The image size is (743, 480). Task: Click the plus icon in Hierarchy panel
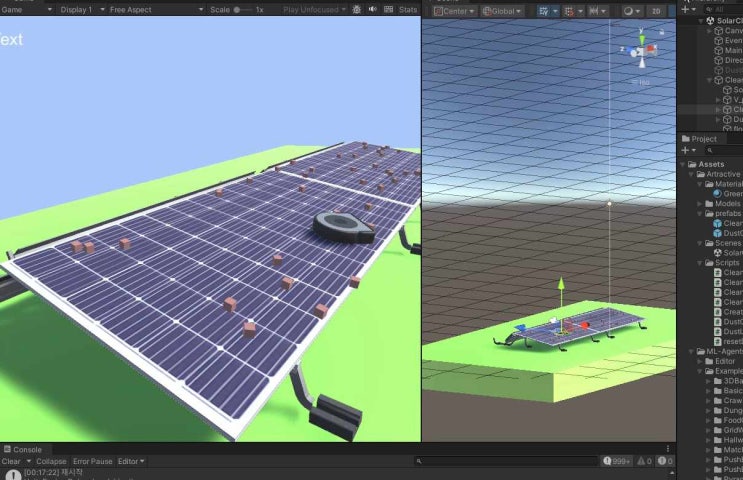click(x=687, y=9)
